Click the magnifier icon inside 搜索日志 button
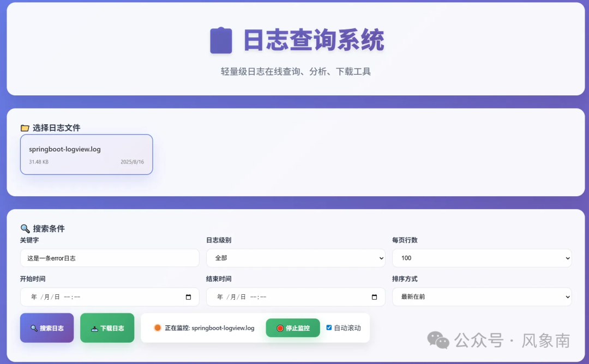This screenshot has width=589, height=364. point(35,327)
